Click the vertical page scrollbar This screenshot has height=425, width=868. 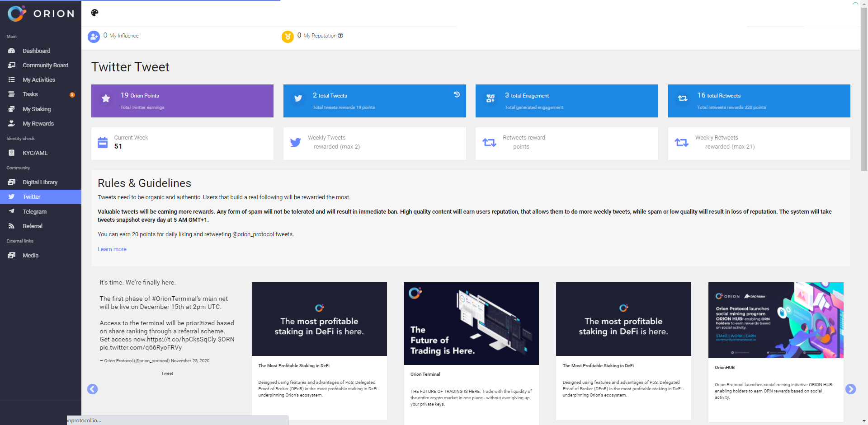864,90
